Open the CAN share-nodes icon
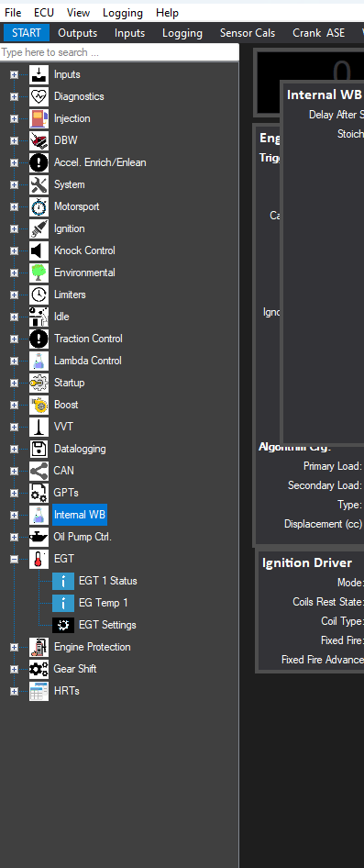The height and width of the screenshot is (868, 364). (39, 471)
